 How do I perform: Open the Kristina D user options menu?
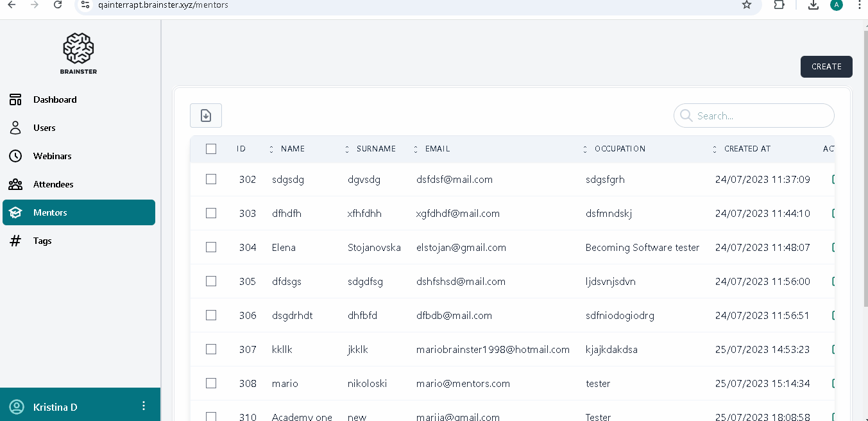pyautogui.click(x=144, y=406)
